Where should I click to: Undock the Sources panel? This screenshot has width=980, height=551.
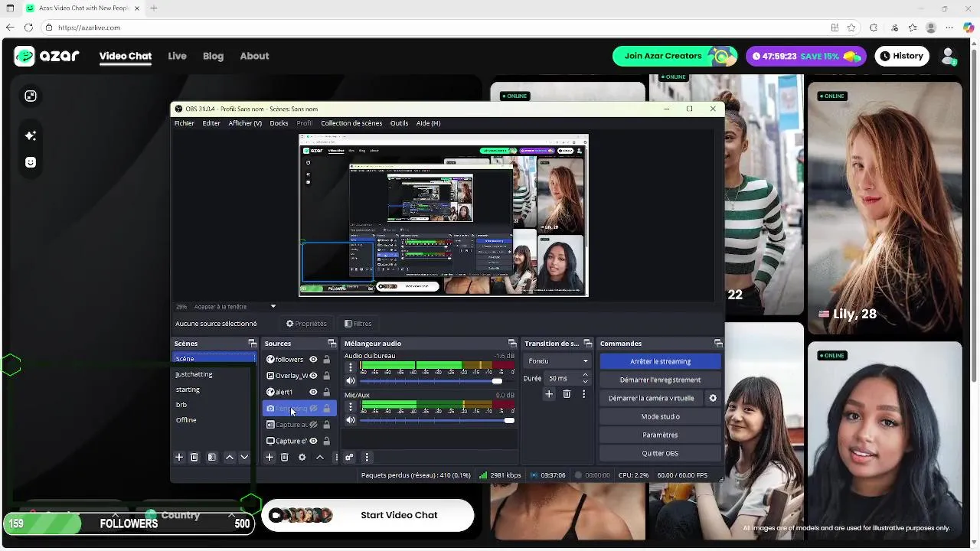332,344
